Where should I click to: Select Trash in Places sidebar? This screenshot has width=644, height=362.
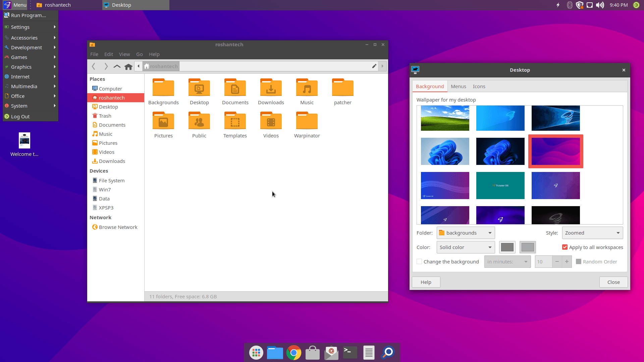[x=116, y=116]
